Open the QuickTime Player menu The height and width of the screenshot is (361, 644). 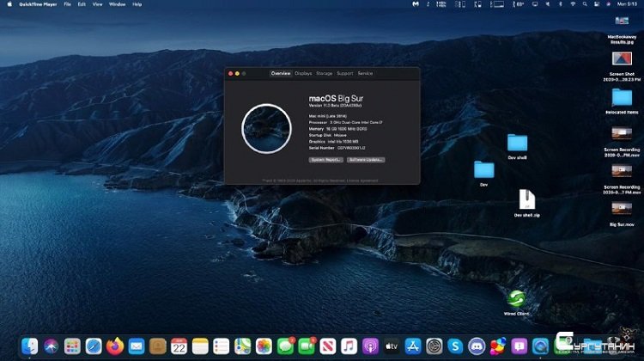(x=38, y=4)
